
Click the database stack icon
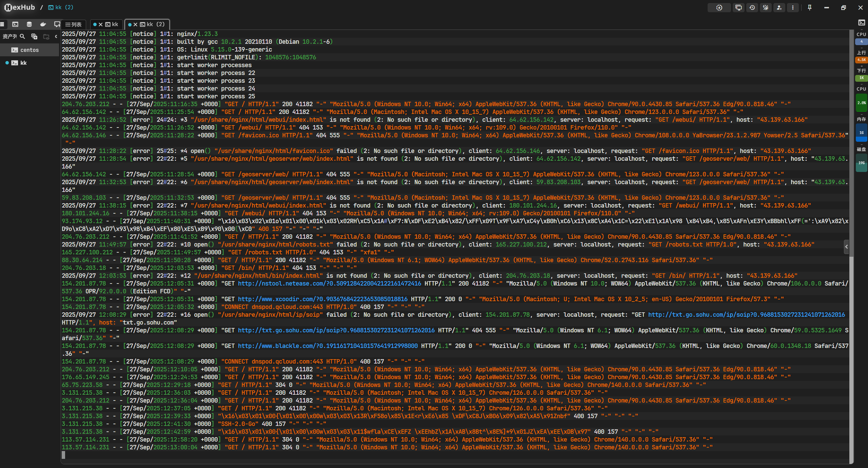[29, 24]
